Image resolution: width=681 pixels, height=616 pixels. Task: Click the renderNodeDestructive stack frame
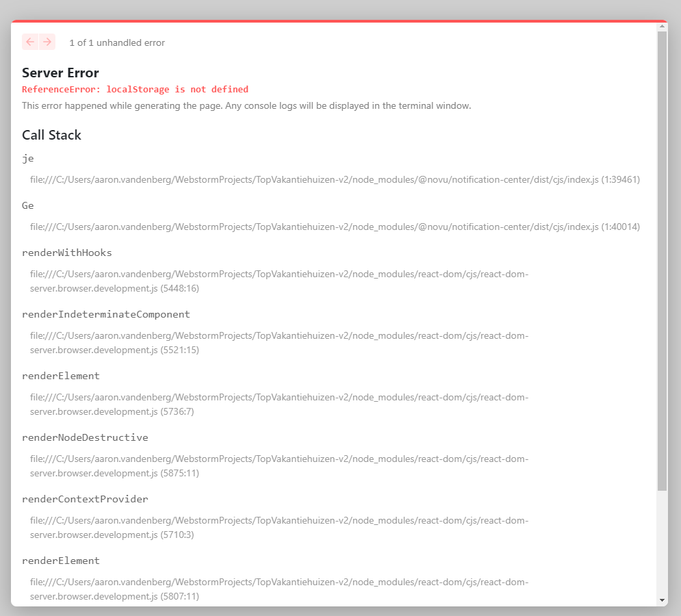85,437
